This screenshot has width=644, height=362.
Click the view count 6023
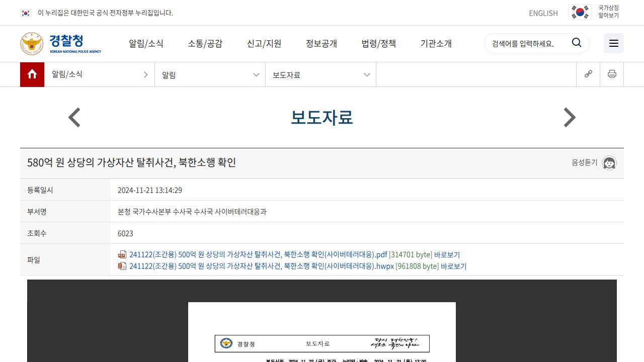[125, 233]
